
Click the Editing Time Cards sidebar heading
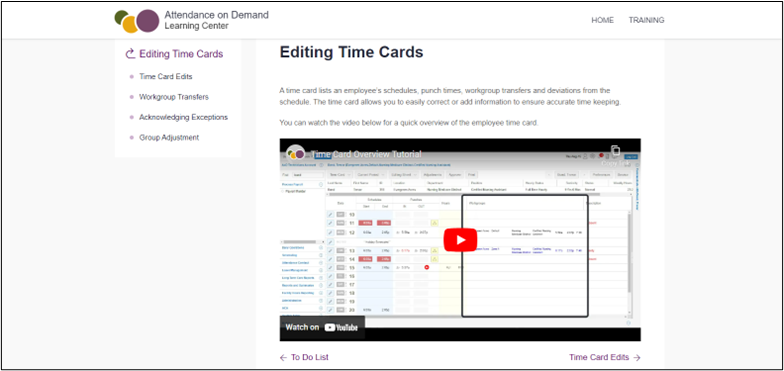[x=181, y=54]
